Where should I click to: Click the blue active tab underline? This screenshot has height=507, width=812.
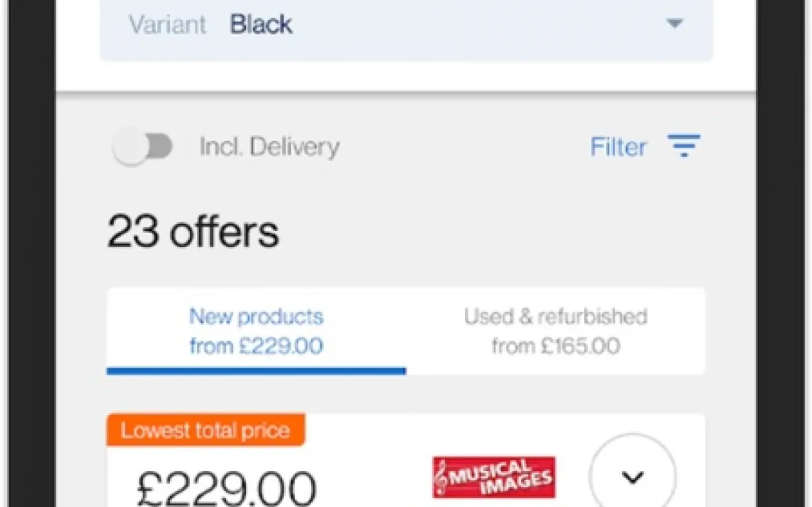(x=256, y=371)
